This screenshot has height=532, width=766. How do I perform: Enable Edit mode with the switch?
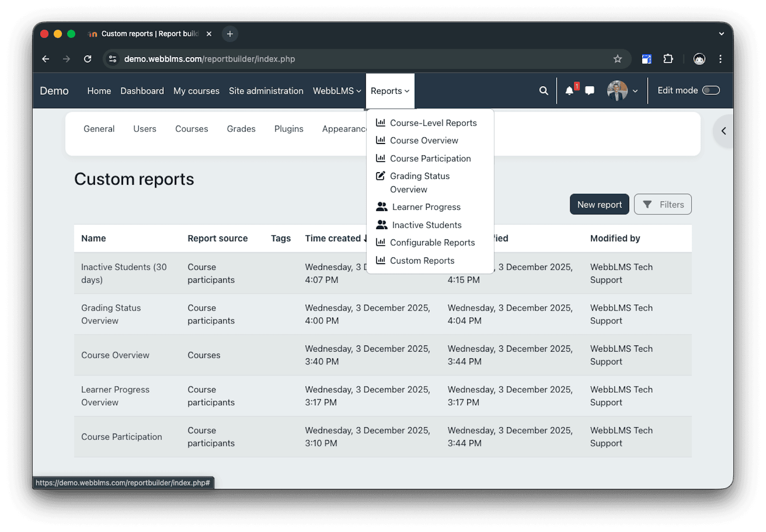coord(711,90)
